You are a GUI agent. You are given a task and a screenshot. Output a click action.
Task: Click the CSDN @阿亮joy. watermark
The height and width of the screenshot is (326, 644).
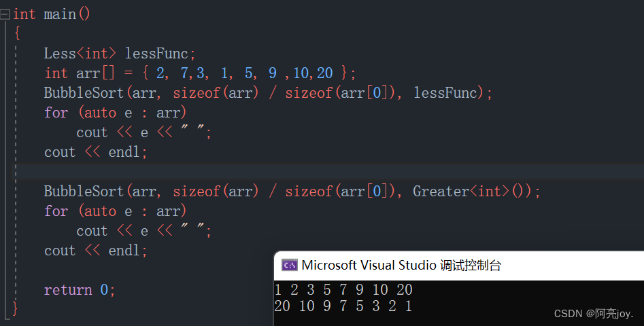click(594, 314)
